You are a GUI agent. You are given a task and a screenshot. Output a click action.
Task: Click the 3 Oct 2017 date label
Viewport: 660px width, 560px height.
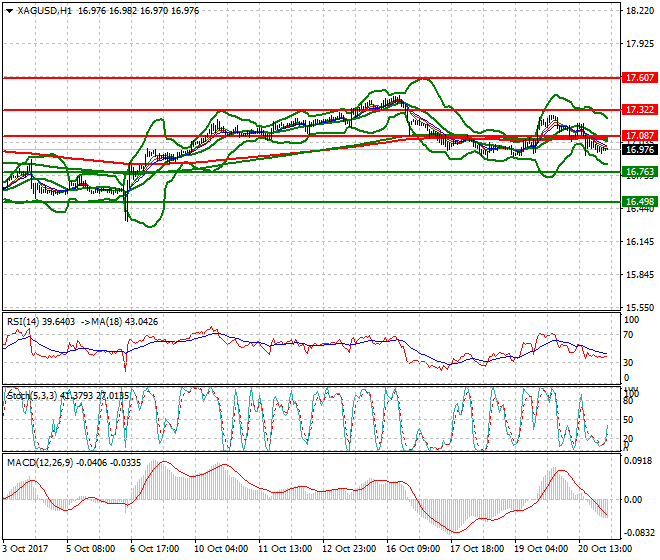[25, 549]
